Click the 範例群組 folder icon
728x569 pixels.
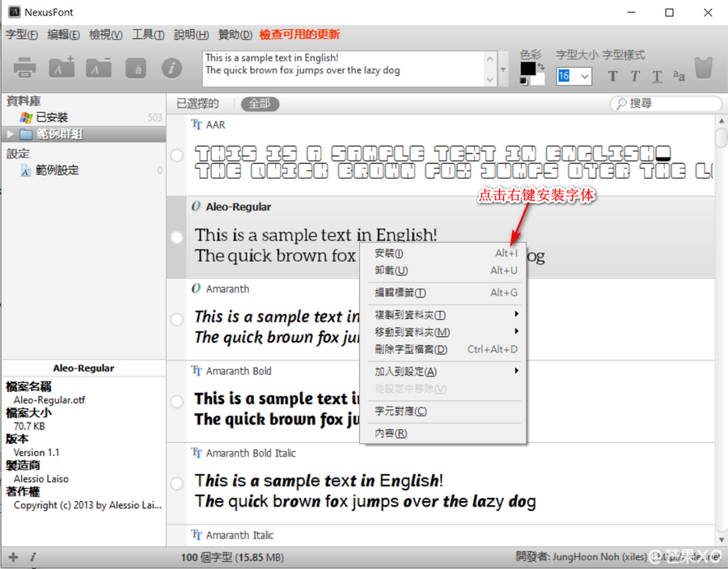pos(26,134)
